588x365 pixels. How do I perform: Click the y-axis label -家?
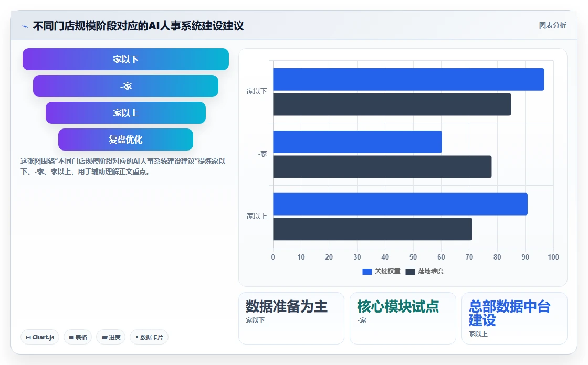point(262,154)
